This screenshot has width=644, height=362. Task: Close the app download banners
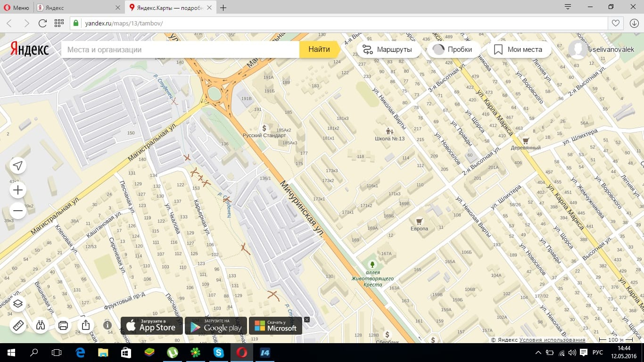coord(307,320)
